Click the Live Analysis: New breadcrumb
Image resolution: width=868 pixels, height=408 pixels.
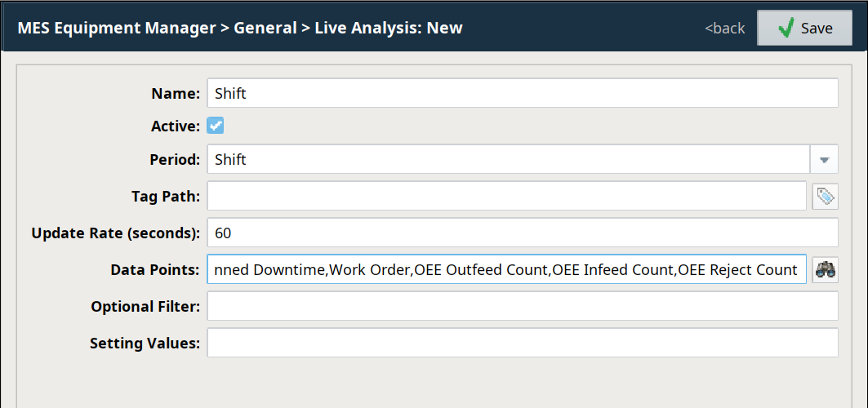389,28
